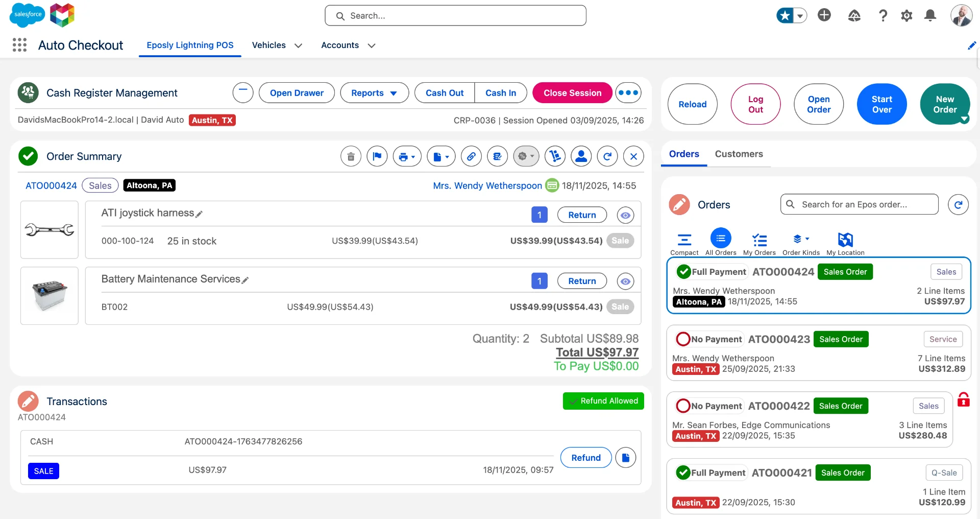The width and height of the screenshot is (980, 519).
Task: Click the trash delete icon in Order Summary
Action: click(x=351, y=157)
